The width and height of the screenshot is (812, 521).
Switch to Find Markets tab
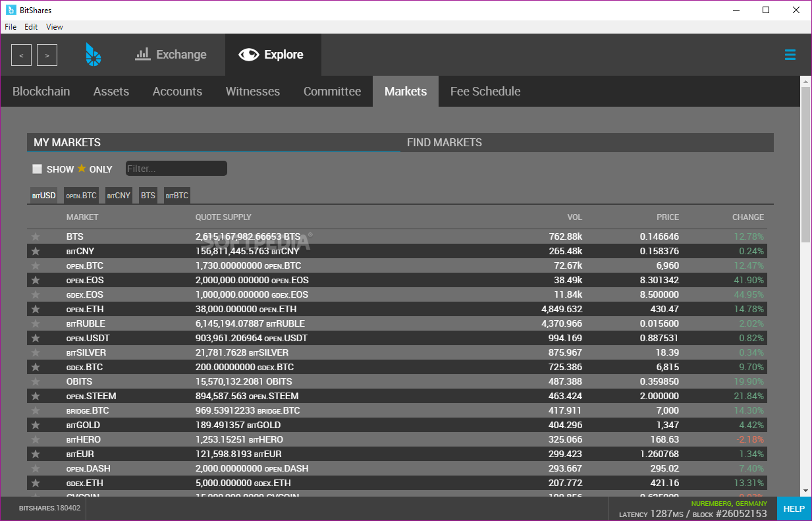coord(587,142)
